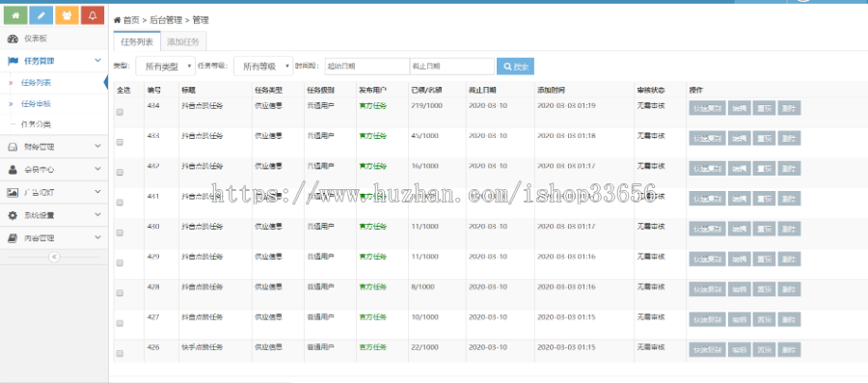Image resolution: width=868 pixels, height=383 pixels.
Task: Tick the checkbox for task 429
Action: coord(120,263)
